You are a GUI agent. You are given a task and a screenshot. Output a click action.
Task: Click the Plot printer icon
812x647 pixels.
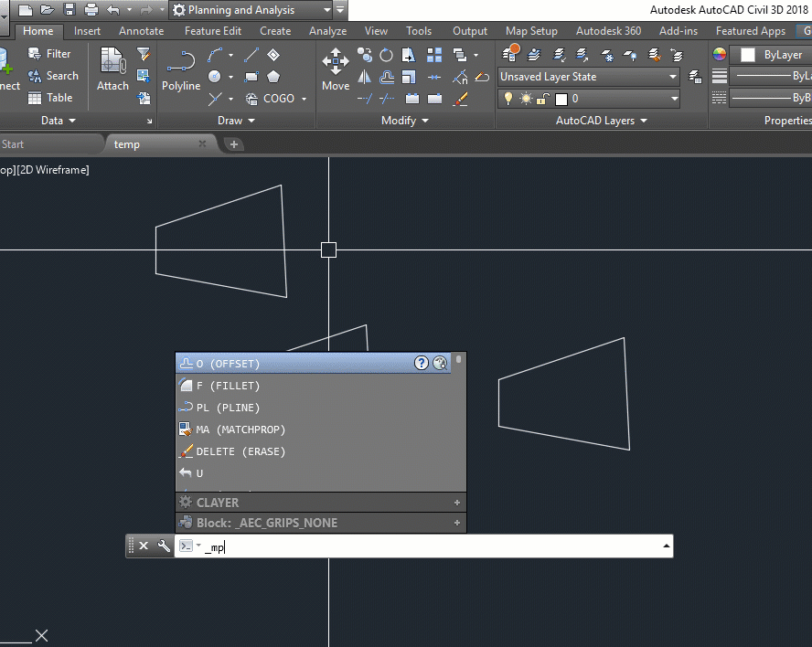point(91,10)
